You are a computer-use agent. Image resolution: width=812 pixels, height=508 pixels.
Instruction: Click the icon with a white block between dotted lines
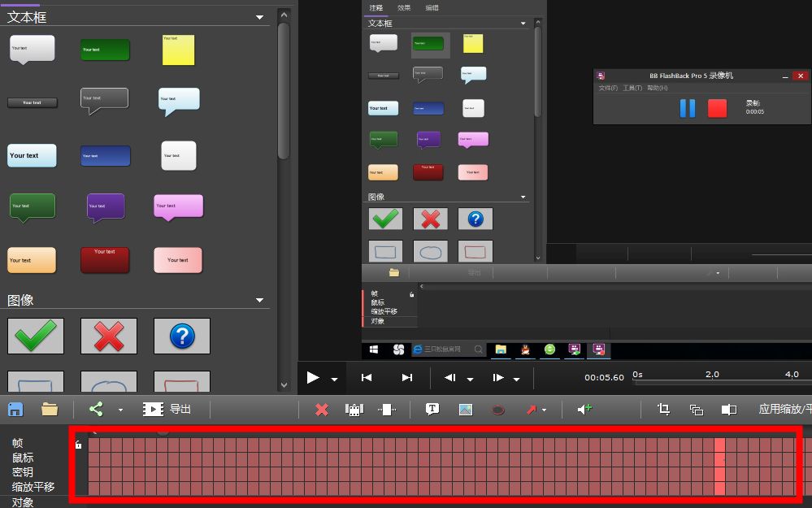click(x=387, y=410)
